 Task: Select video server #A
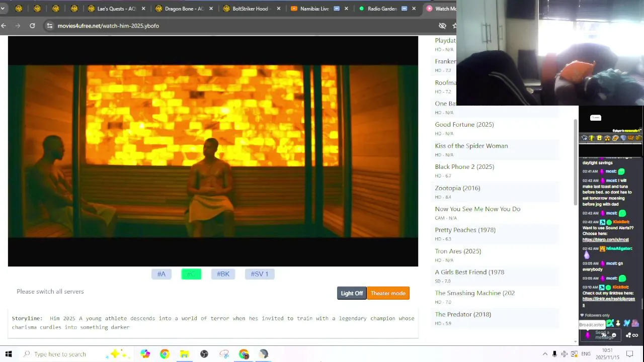[162, 274]
